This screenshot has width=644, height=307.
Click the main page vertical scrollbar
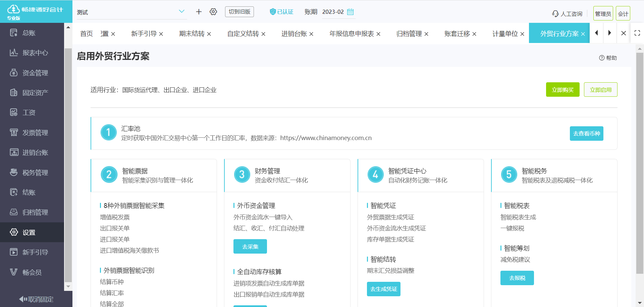(x=640, y=163)
